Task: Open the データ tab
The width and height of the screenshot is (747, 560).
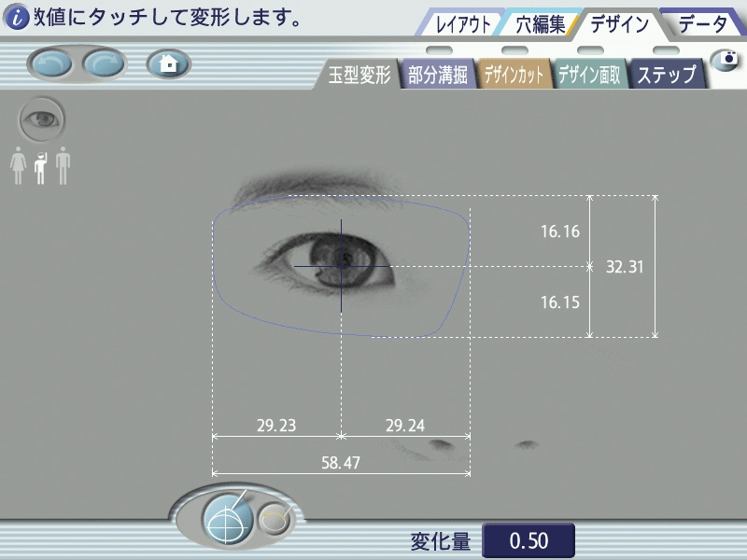Action: tap(703, 24)
